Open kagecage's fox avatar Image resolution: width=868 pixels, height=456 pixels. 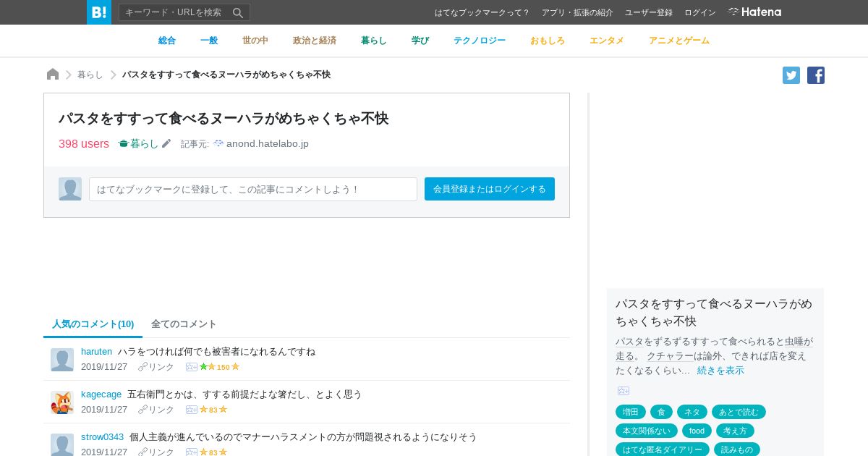point(62,402)
